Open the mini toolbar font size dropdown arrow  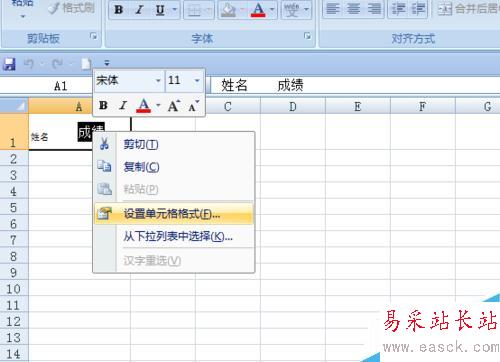coord(197,80)
